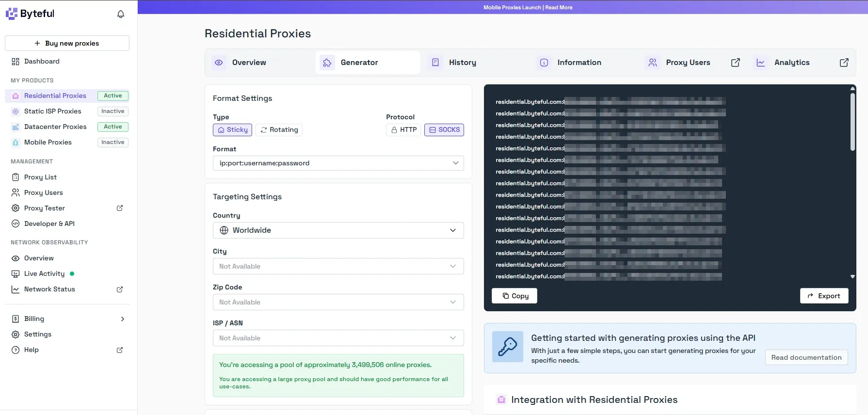Choose HTTP protocol
This screenshot has height=415, width=868.
pyautogui.click(x=403, y=130)
